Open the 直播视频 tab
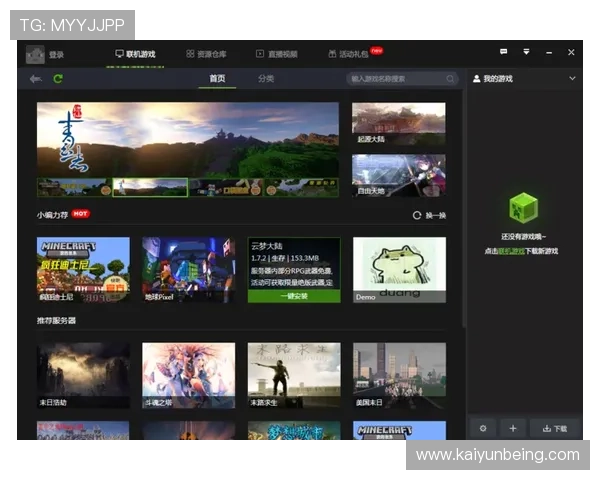The image size is (600, 480). coord(276,54)
